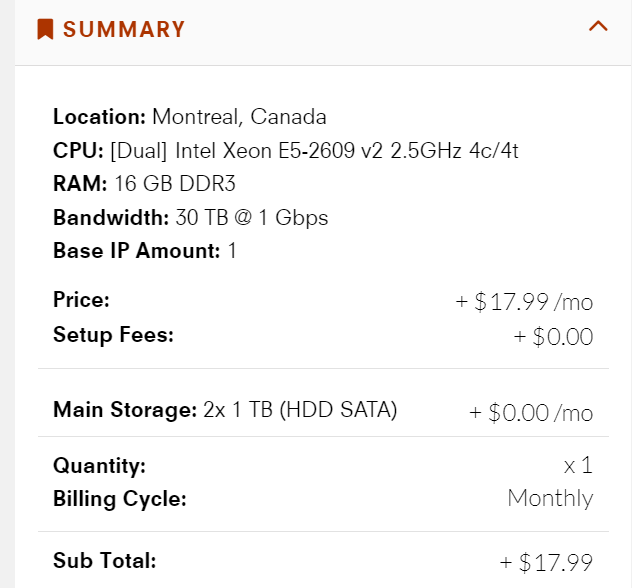The width and height of the screenshot is (632, 588).
Task: Click the Main Storage 2x 1 TB entry
Action: (x=225, y=409)
